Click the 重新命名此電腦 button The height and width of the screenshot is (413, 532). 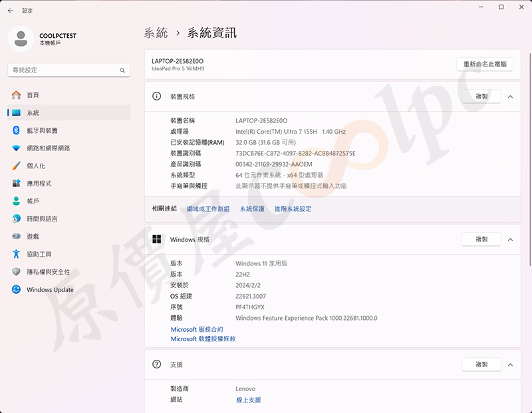[485, 64]
